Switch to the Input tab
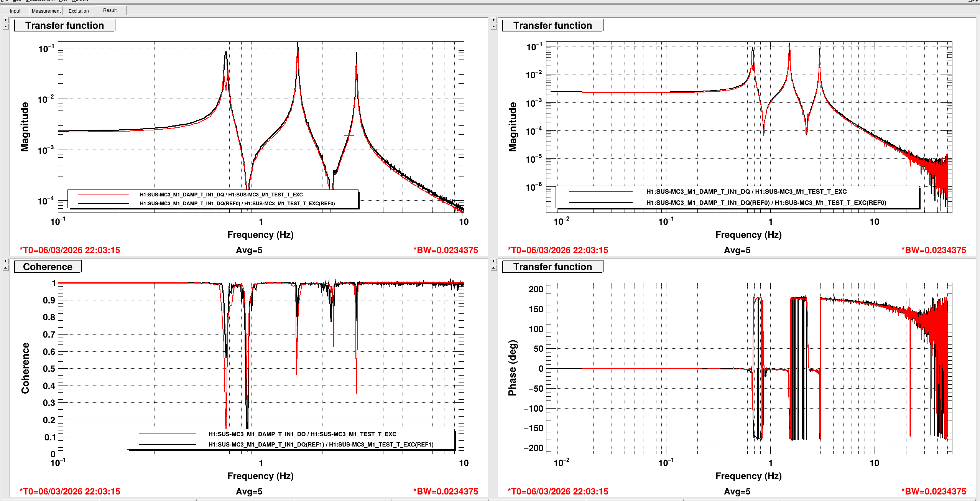This screenshot has height=501, width=980. [15, 11]
